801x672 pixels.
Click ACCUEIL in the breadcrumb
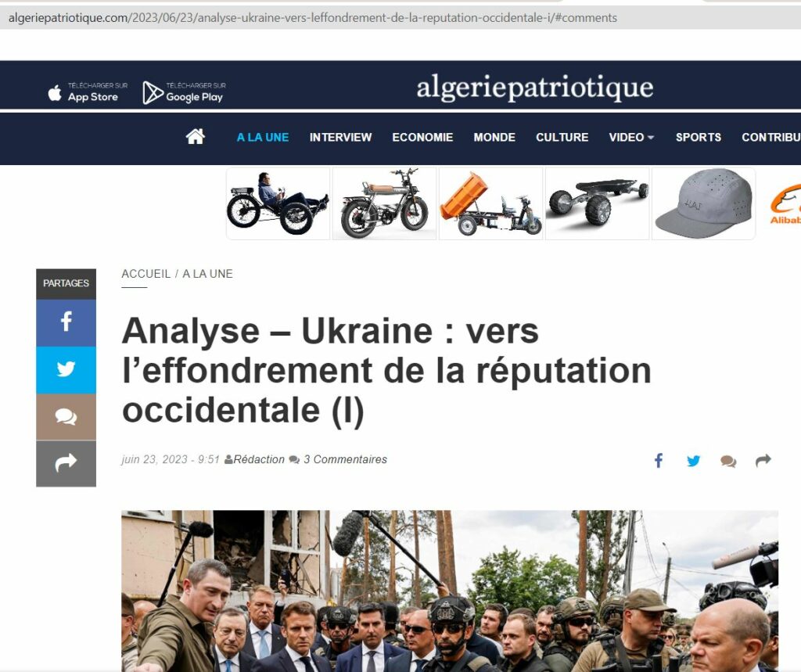point(146,273)
